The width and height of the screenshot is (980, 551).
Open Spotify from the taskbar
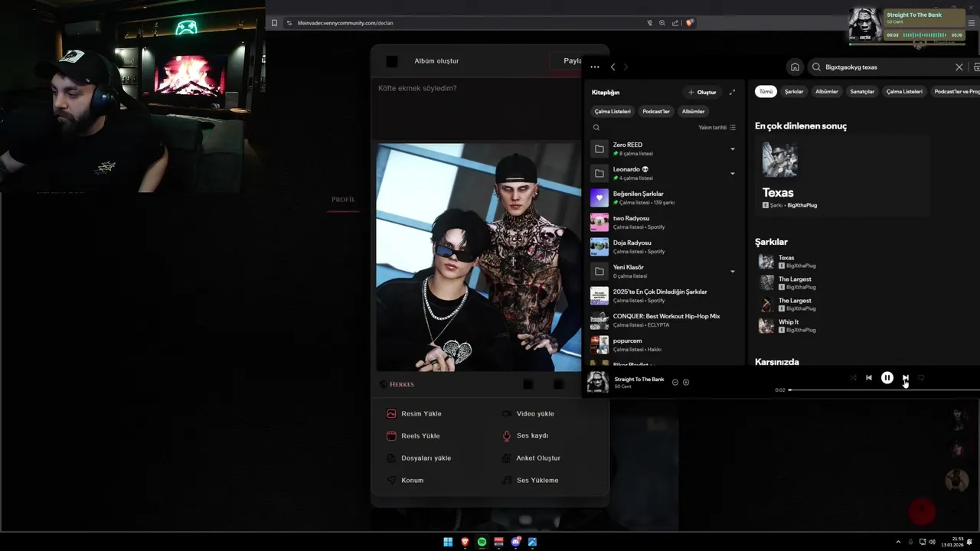[x=482, y=542]
